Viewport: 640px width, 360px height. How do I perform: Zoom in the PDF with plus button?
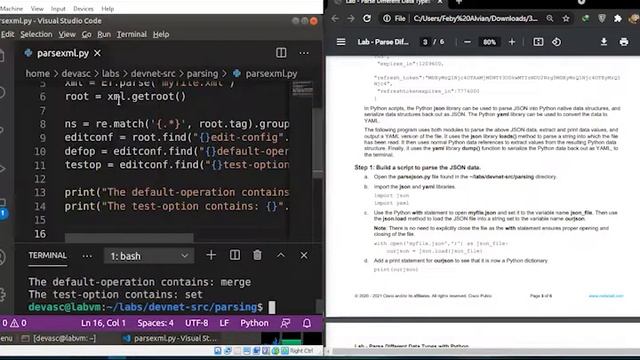tap(512, 42)
